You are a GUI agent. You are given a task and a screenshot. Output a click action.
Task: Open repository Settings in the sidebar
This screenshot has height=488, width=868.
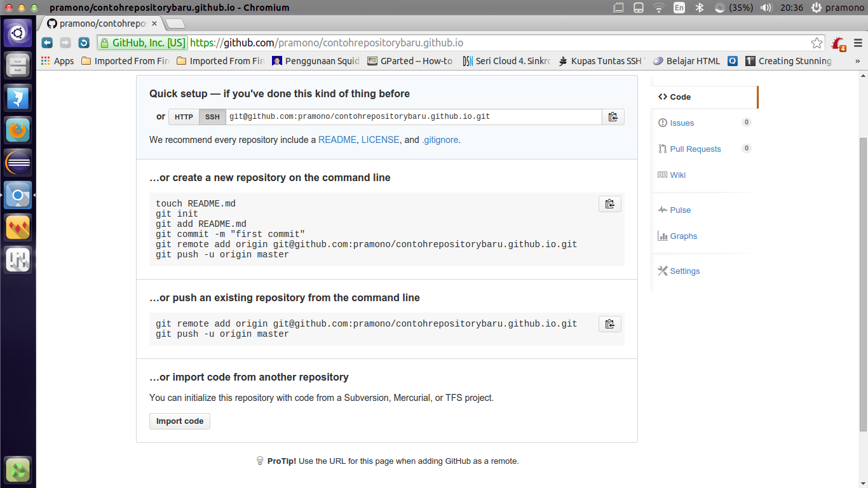point(679,271)
